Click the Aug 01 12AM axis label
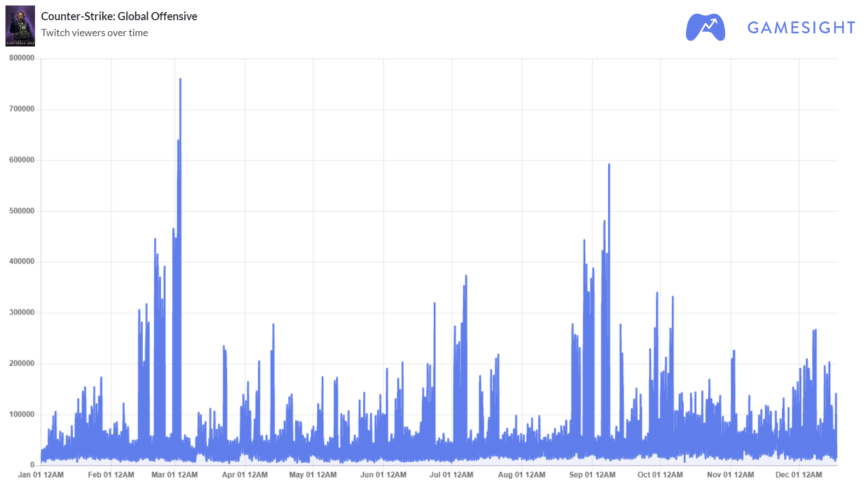 click(522, 475)
